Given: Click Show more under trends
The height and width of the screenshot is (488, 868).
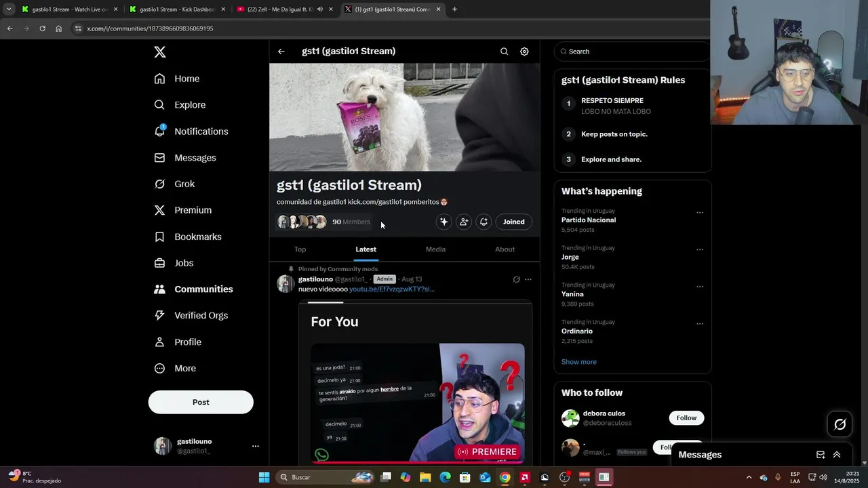Looking at the screenshot, I should [579, 362].
